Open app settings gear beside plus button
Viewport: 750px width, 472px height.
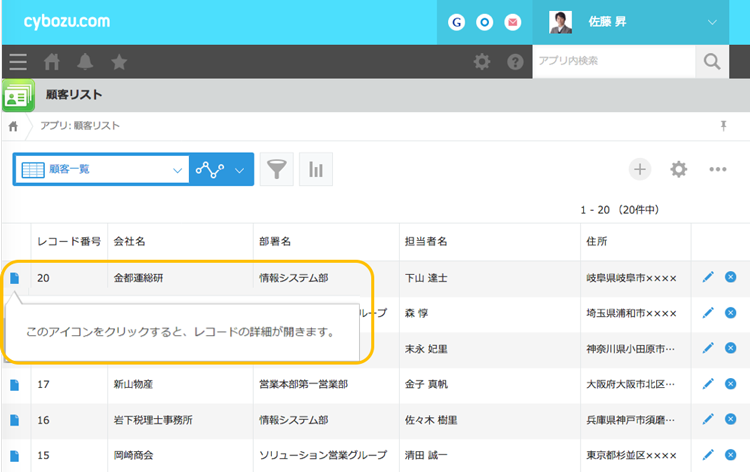click(x=679, y=169)
